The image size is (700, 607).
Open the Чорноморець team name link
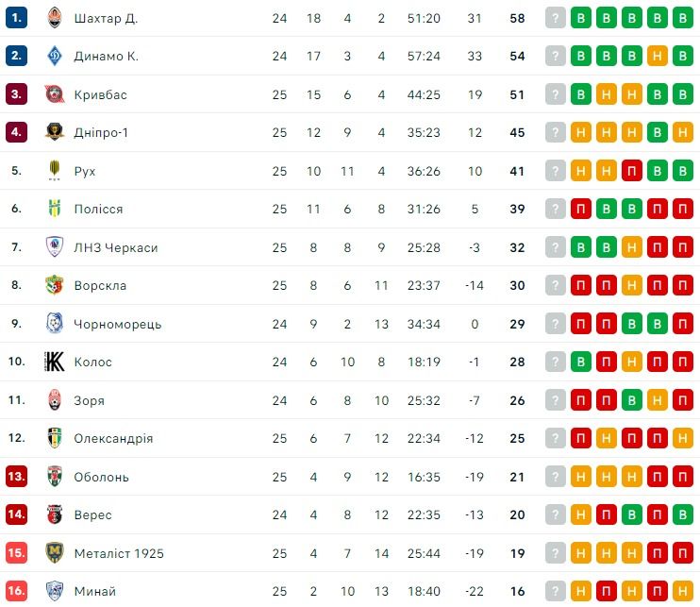118,324
